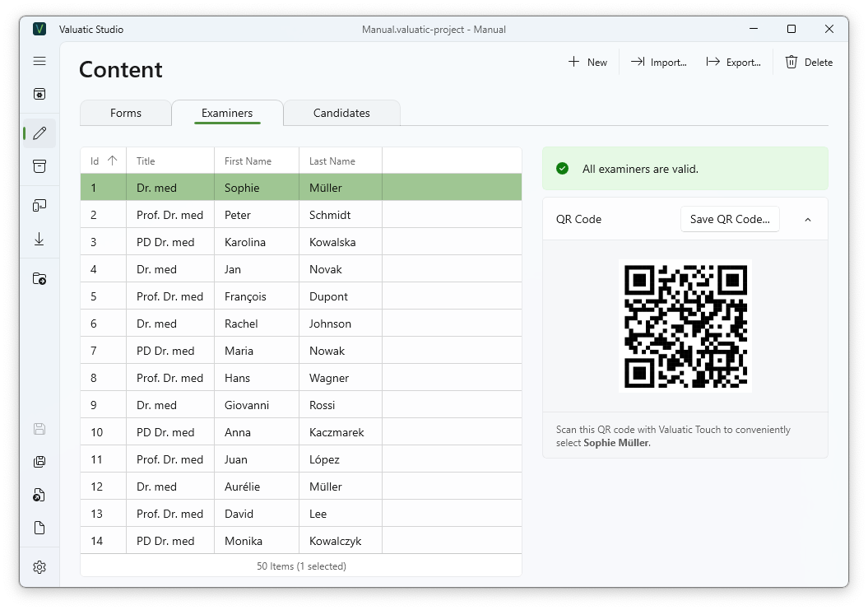Viewport: 868px width, 610px height.
Task: Click the Valuatic Studio app logo
Action: 39,29
